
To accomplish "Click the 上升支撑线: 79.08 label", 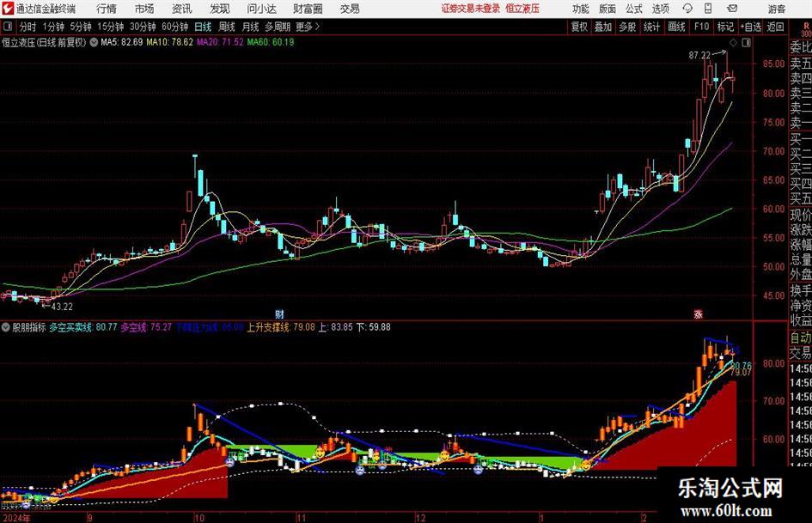I will tap(281, 327).
